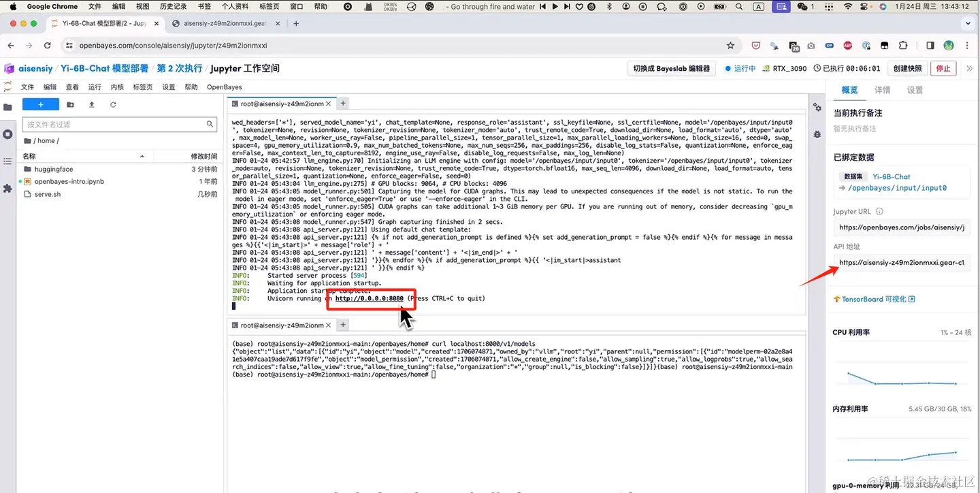
Task: Close the lower terminal tab
Action: [329, 325]
